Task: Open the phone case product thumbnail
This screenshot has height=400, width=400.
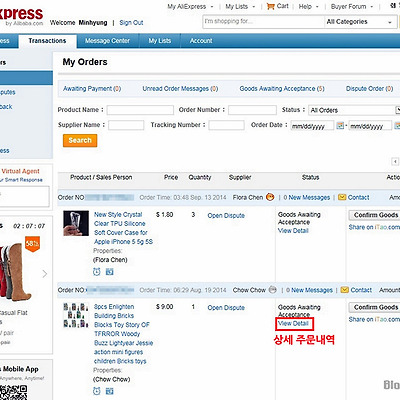Action: pos(76,223)
